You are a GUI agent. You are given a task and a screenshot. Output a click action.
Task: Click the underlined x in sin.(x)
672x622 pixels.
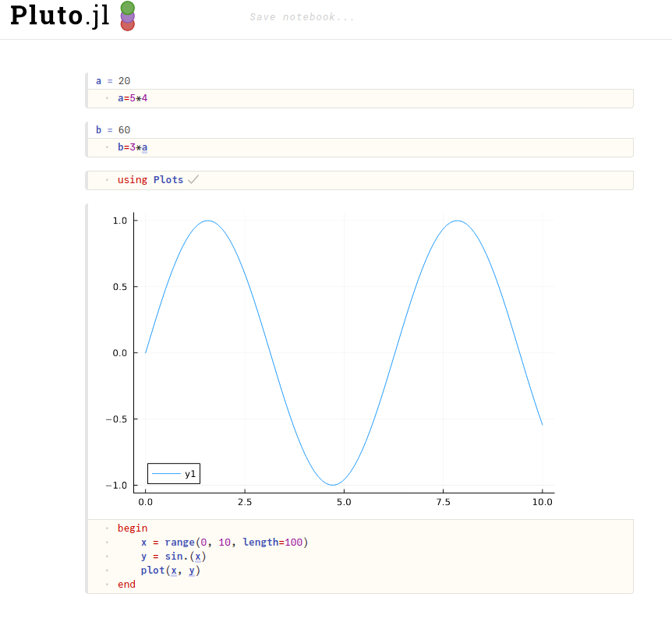tap(199, 557)
